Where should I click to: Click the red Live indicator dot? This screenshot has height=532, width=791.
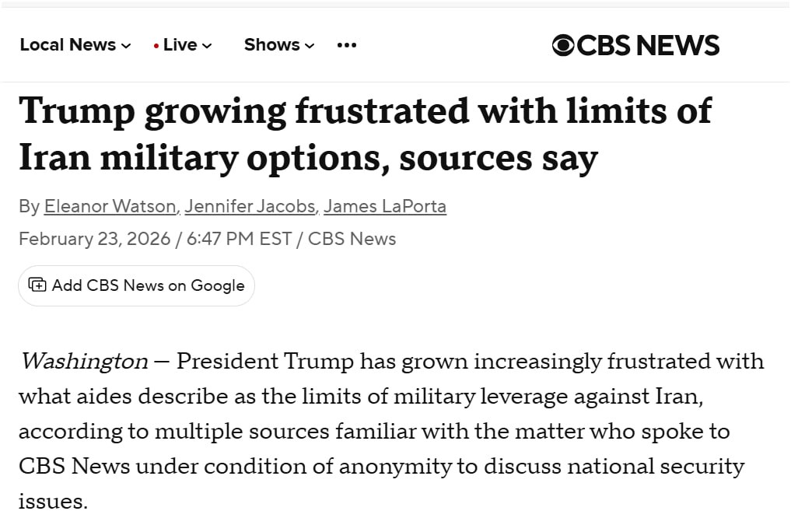[x=156, y=46]
